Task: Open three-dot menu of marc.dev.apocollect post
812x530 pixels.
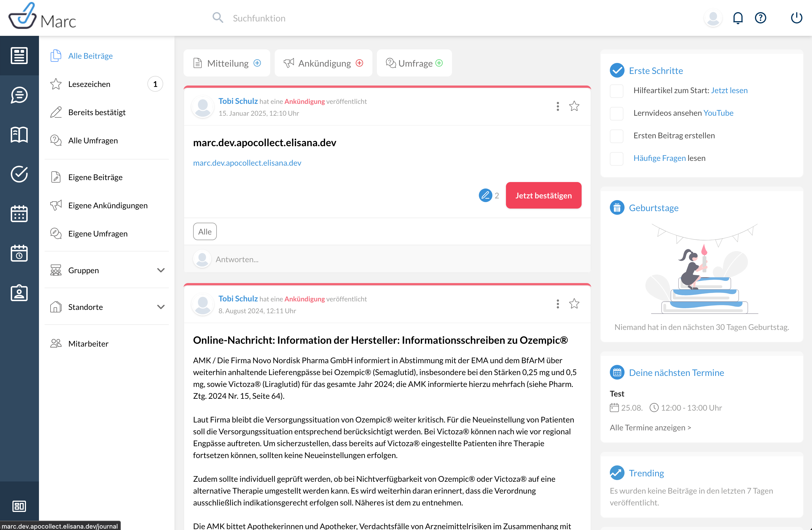Action: pyautogui.click(x=558, y=106)
